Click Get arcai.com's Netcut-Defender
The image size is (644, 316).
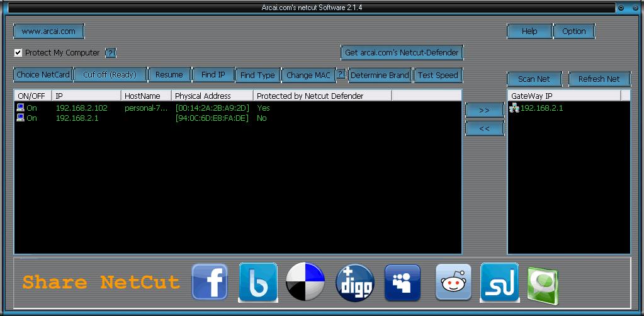402,53
